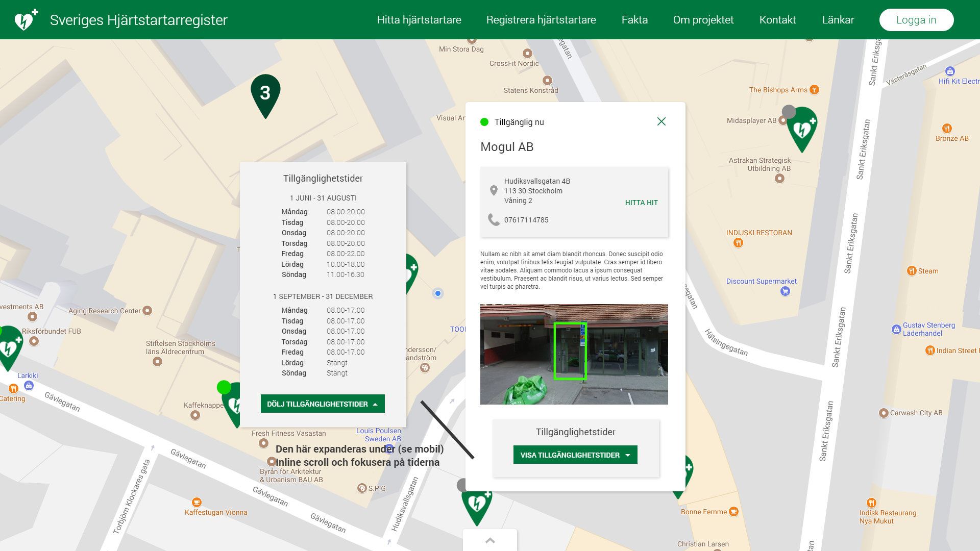The image size is (980, 551).
Task: Expand the bottom drawer chevron
Action: [x=490, y=540]
